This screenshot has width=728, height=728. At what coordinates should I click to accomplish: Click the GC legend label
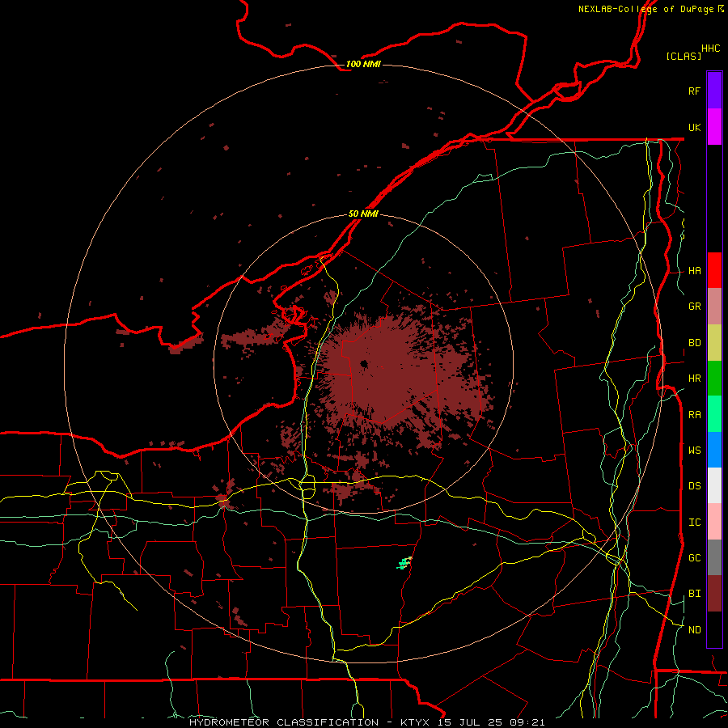pyautogui.click(x=694, y=558)
